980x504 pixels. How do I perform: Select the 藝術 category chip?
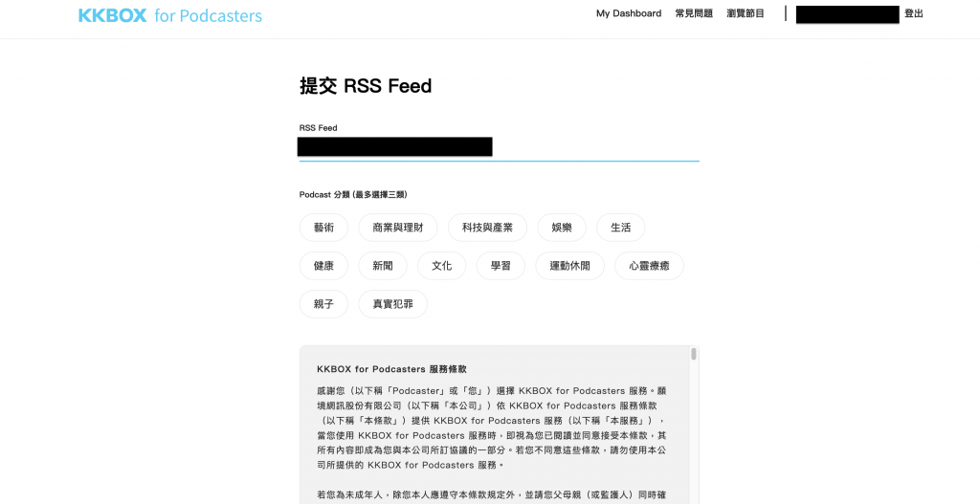click(323, 228)
